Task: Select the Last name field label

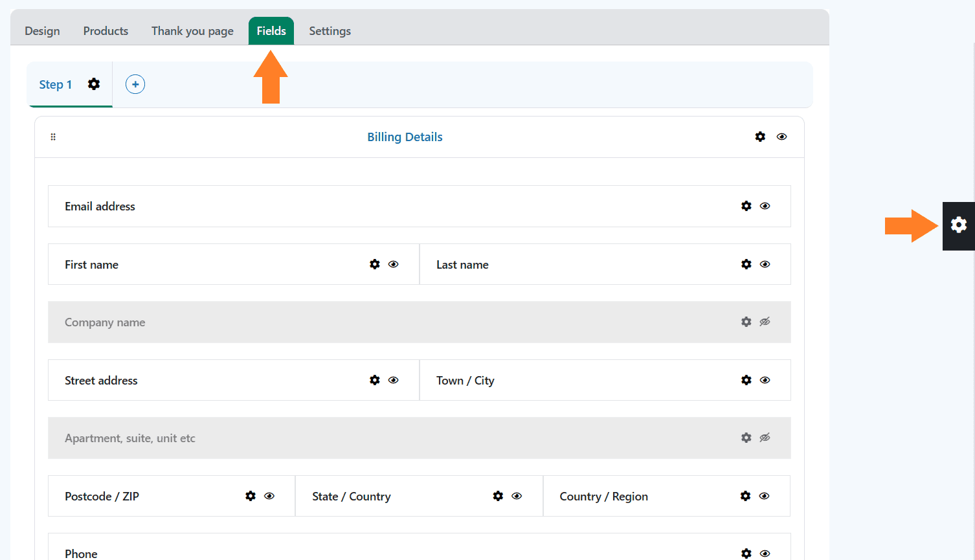Action: 462,265
